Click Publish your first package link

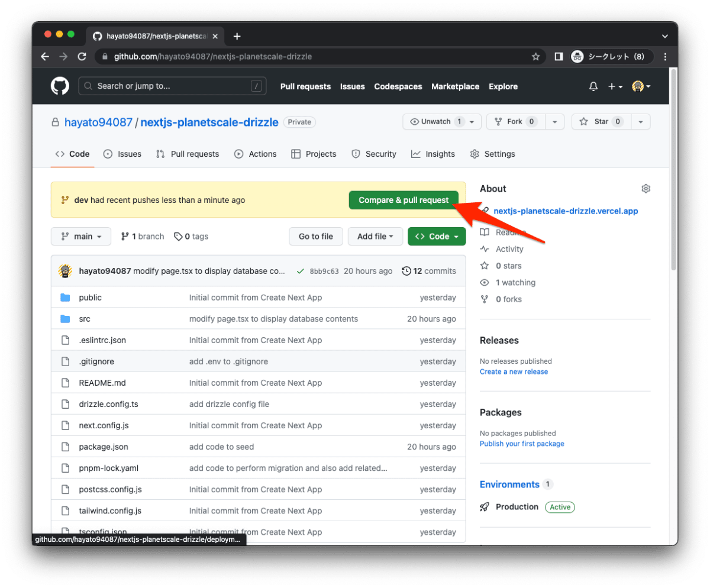[522, 444]
